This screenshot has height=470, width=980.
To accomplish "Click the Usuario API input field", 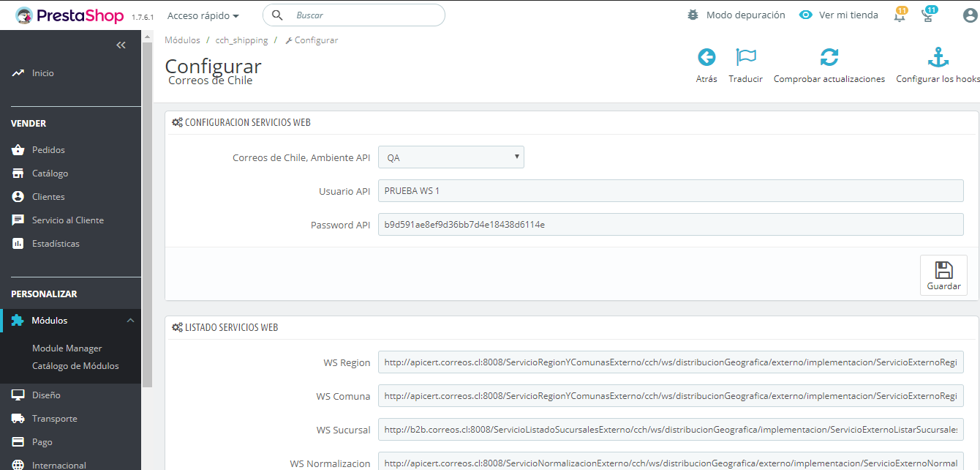I will [671, 191].
